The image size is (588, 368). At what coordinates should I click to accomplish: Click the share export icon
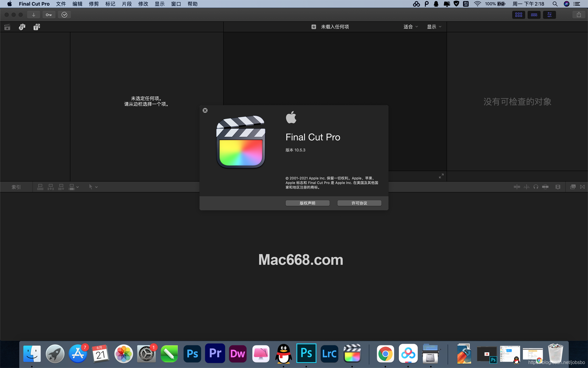point(579,15)
